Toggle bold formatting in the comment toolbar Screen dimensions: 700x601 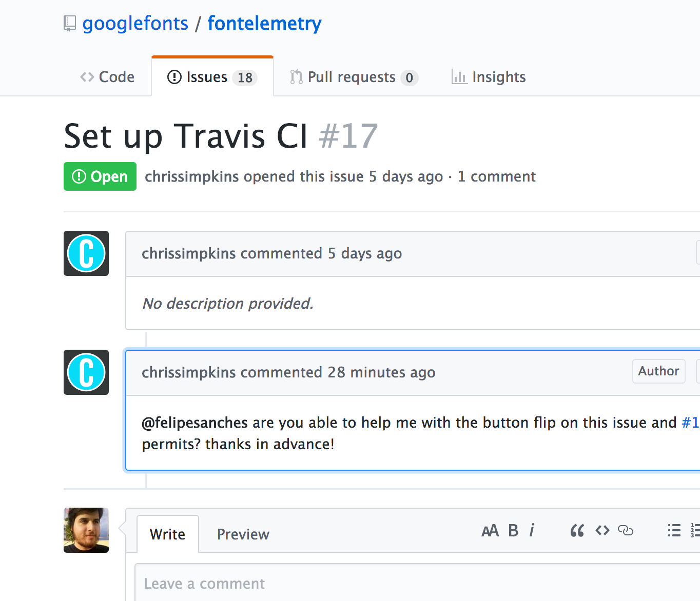[x=513, y=531]
